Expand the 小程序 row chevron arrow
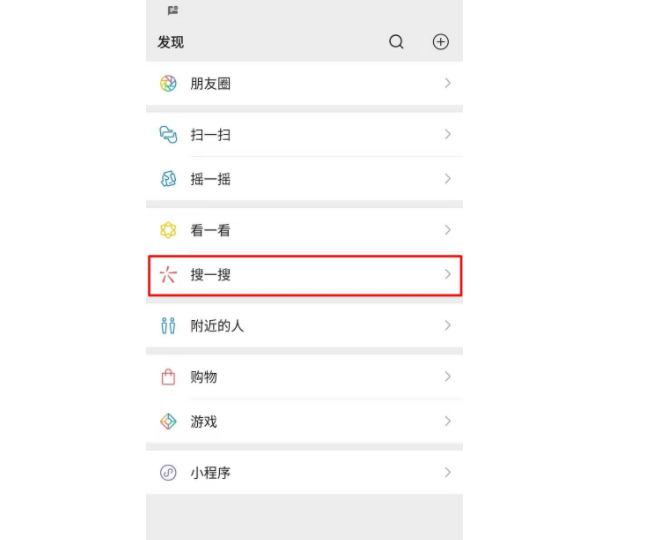This screenshot has height=540, width=654. point(448,472)
